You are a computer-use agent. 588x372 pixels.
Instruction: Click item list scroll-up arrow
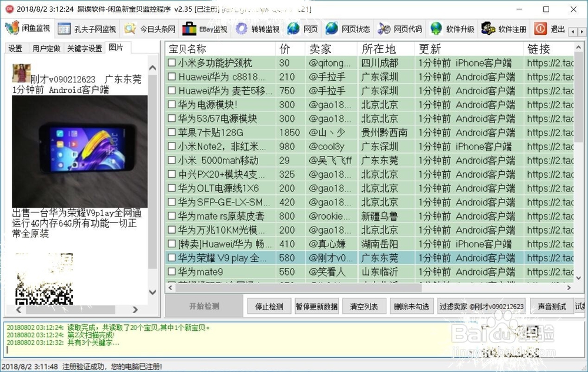point(579,47)
